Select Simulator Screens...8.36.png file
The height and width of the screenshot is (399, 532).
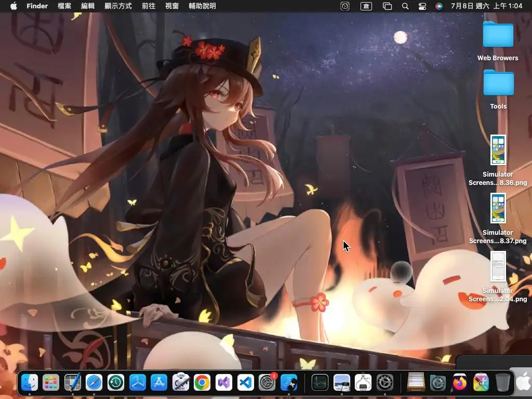point(498,161)
